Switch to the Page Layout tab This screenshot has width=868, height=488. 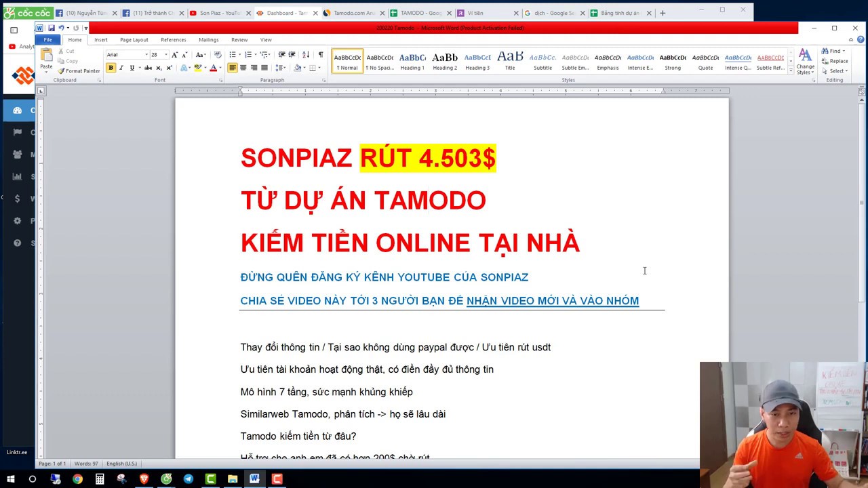click(x=134, y=40)
